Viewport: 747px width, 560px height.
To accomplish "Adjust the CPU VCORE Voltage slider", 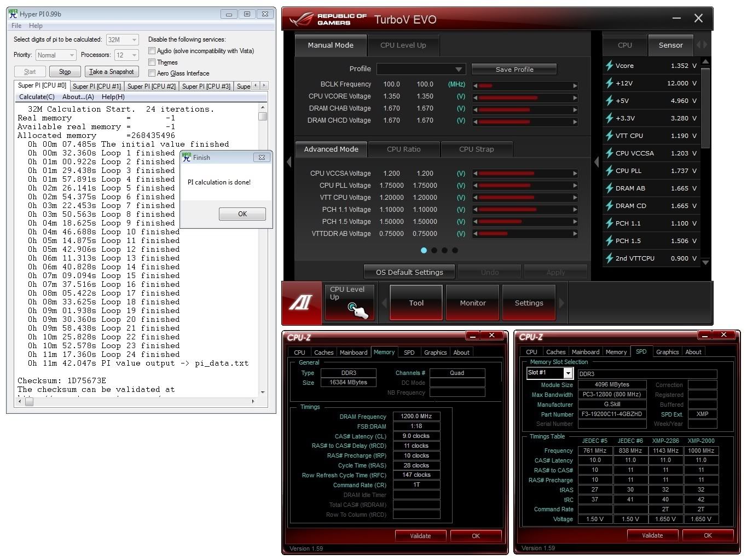I will click(525, 98).
